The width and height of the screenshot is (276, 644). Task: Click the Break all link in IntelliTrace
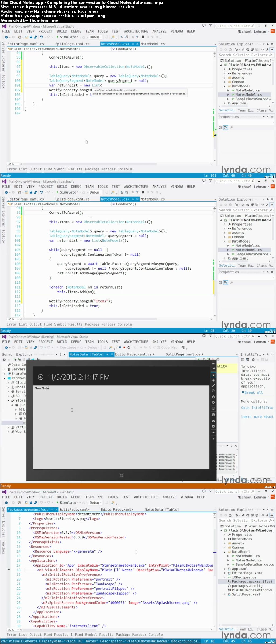point(252,392)
